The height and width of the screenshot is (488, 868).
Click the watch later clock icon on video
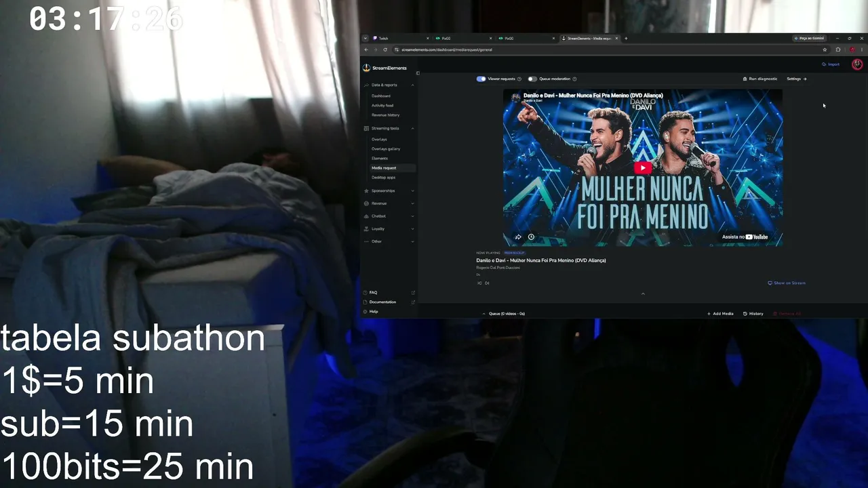[x=531, y=237]
